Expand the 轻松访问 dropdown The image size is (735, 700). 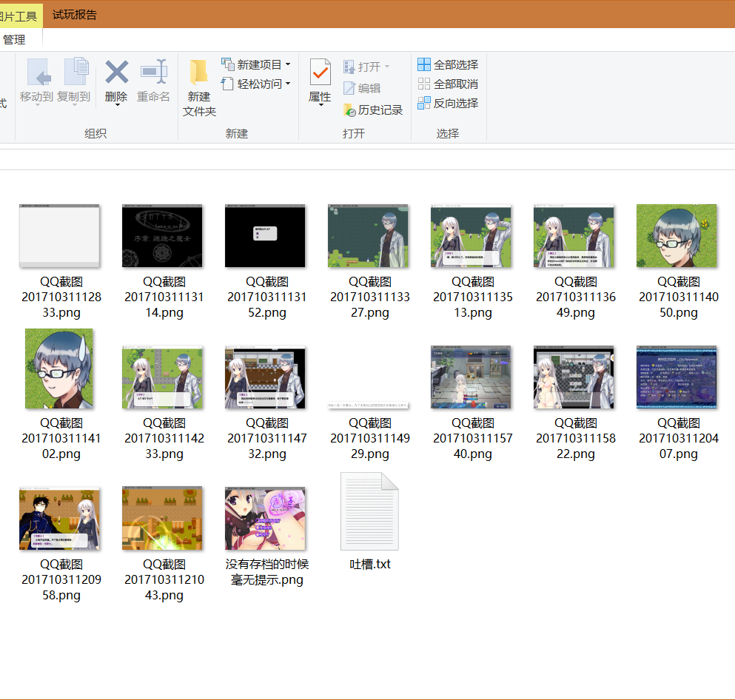click(288, 84)
